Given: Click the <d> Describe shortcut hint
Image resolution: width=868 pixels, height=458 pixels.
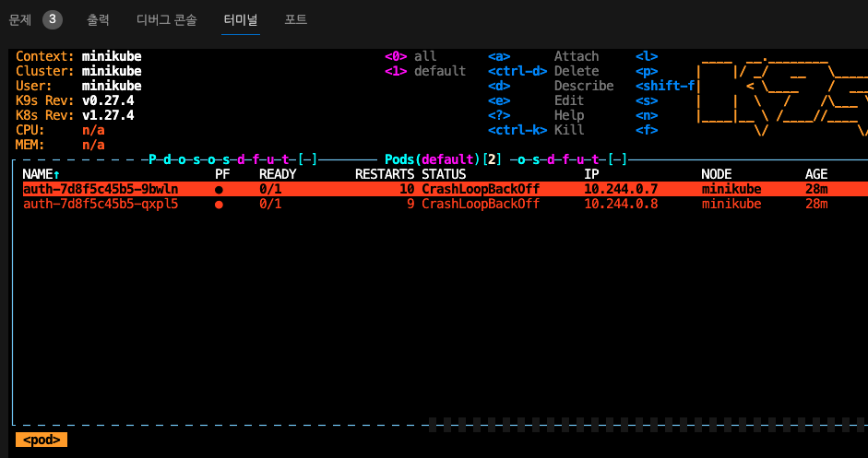Looking at the screenshot, I should (x=551, y=87).
